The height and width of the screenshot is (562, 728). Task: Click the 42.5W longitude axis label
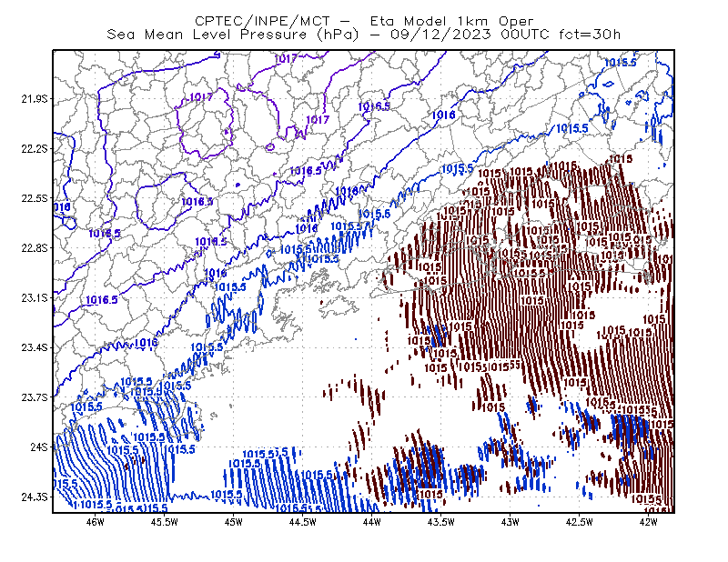579,522
